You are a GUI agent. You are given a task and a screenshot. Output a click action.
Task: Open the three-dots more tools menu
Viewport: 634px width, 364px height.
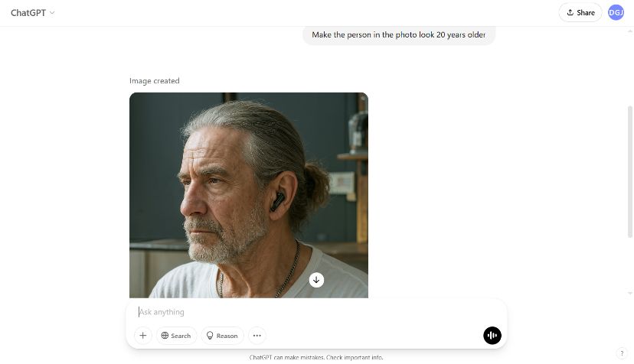point(257,336)
